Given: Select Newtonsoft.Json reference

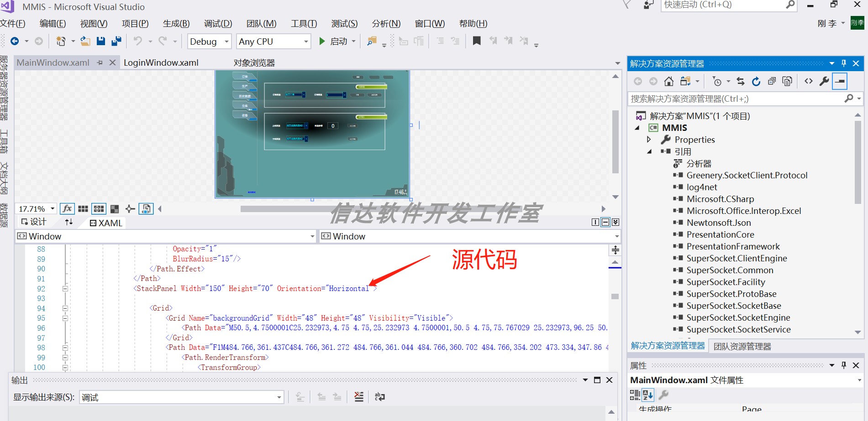Looking at the screenshot, I should click(x=719, y=223).
